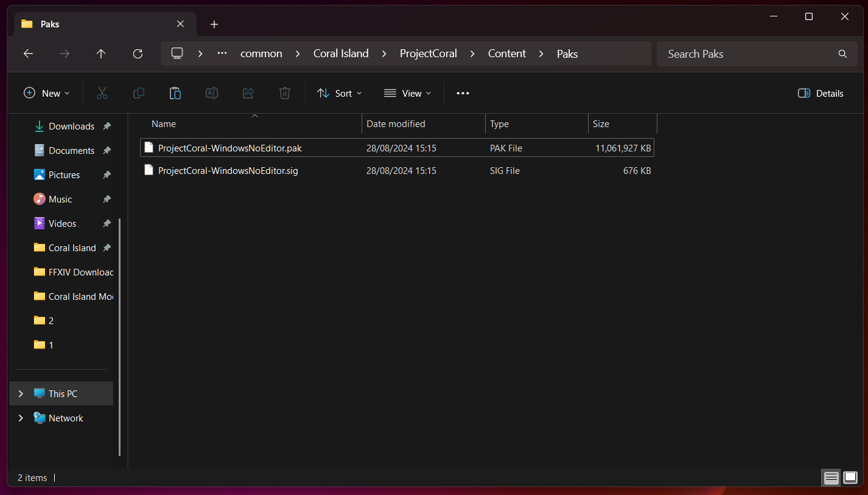Viewport: 868px width, 495px height.
Task: Select ProjectCoral-WindowsNoEditor.pak file
Action: (x=397, y=148)
